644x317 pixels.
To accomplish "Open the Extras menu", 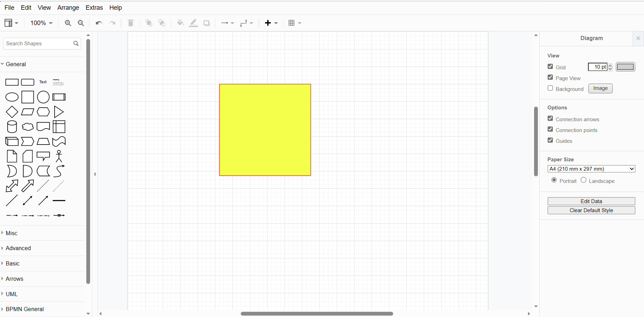I will (x=94, y=7).
